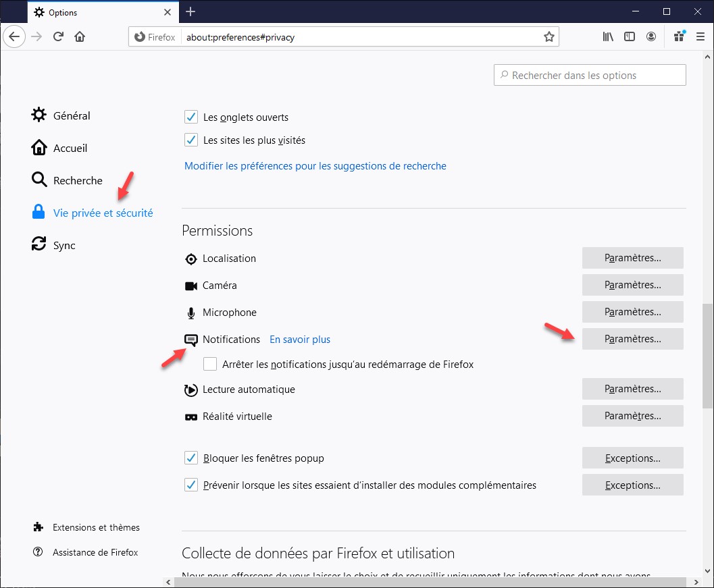Image resolution: width=714 pixels, height=588 pixels.
Task: Click the back navigation arrow
Action: (14, 36)
